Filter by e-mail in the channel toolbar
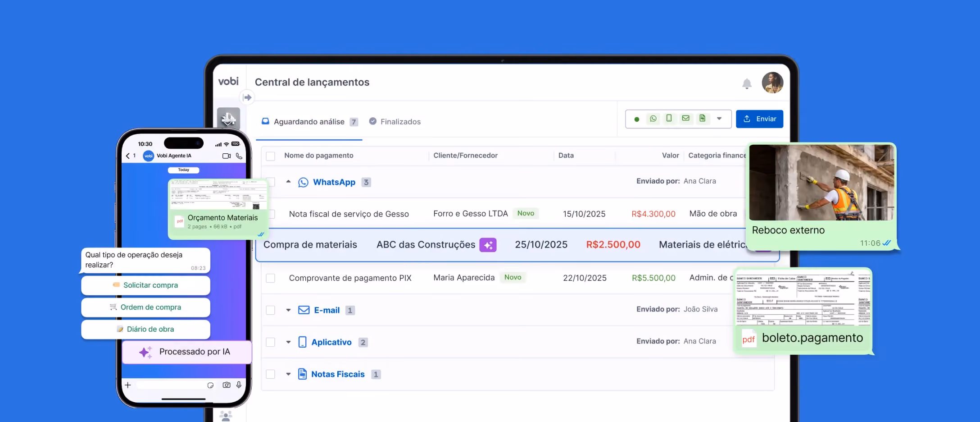This screenshot has width=980, height=422. point(685,118)
